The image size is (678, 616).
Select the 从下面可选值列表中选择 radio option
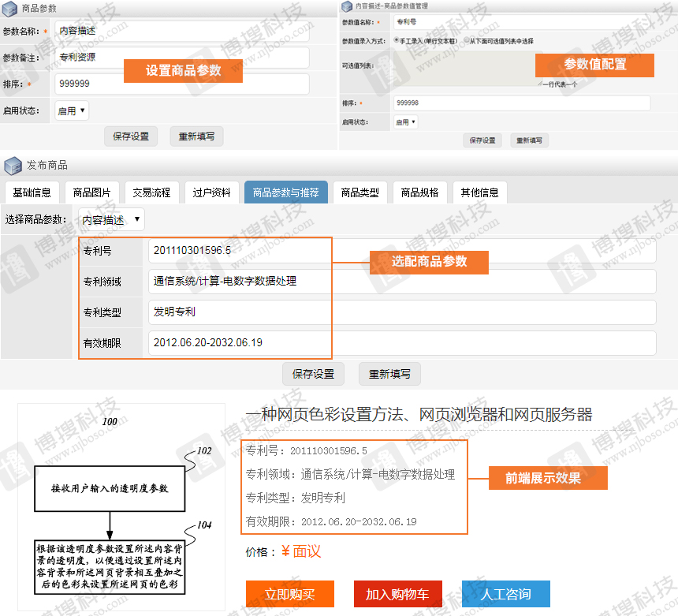pyautogui.click(x=467, y=40)
